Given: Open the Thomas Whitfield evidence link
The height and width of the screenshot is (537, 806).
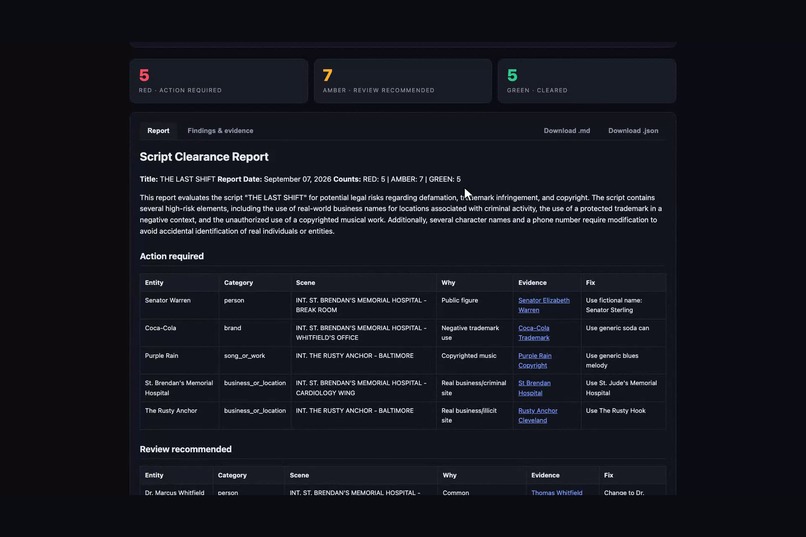Looking at the screenshot, I should click(x=557, y=492).
